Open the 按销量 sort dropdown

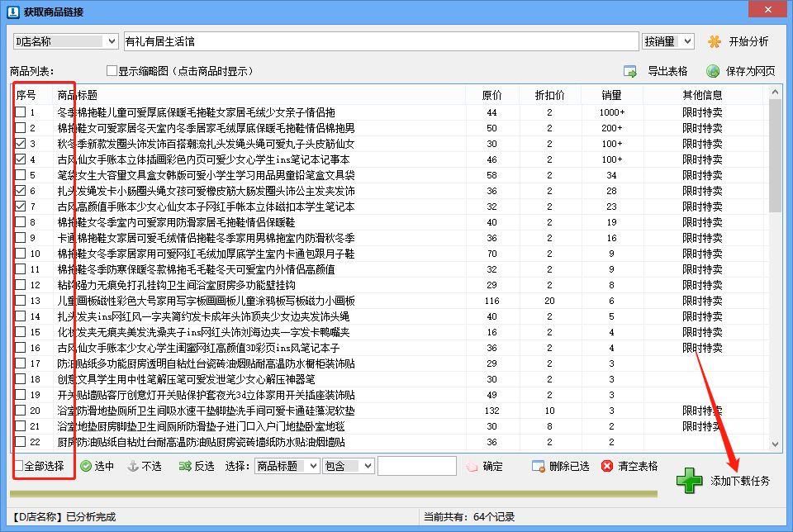tap(687, 41)
